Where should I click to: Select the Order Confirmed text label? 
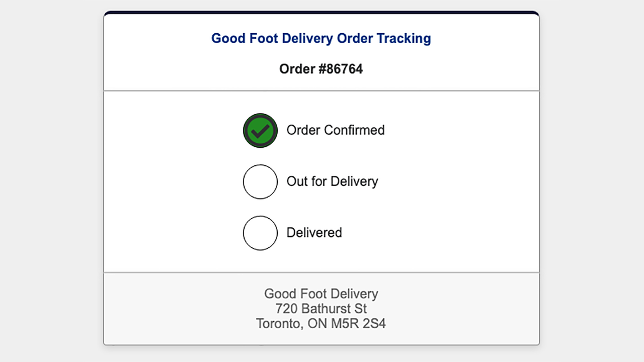[335, 130]
